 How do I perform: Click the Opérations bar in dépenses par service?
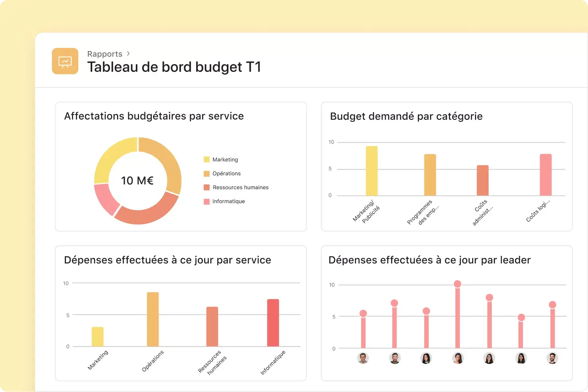(x=153, y=319)
